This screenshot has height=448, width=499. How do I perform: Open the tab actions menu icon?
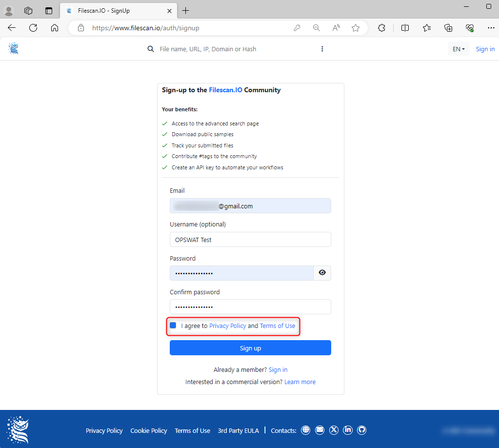pyautogui.click(x=49, y=11)
